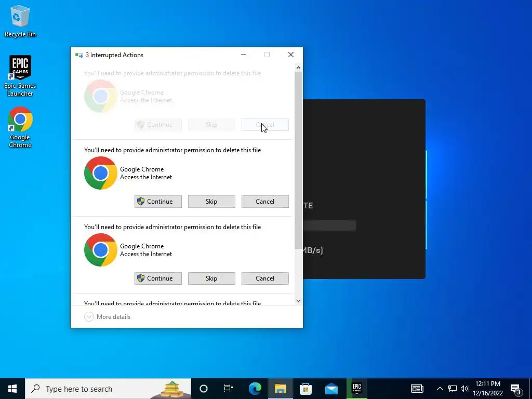Minimize the Interrupted Actions window
This screenshot has height=399, width=532.
click(244, 55)
